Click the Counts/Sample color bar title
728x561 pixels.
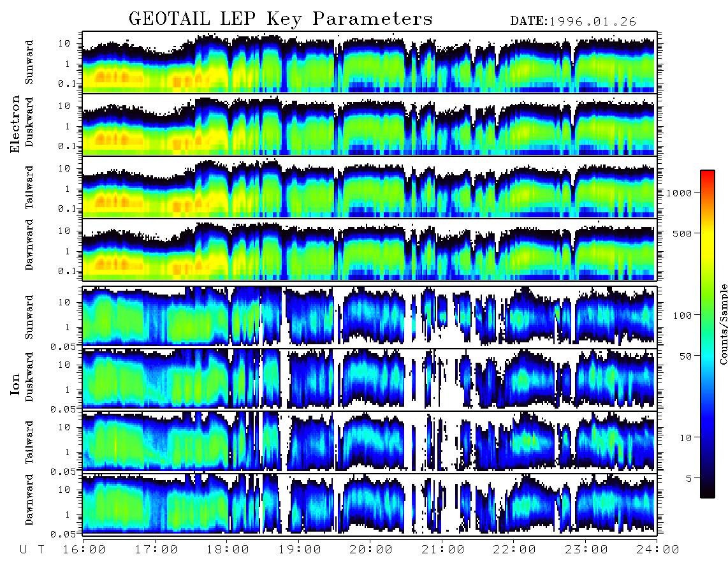click(723, 324)
